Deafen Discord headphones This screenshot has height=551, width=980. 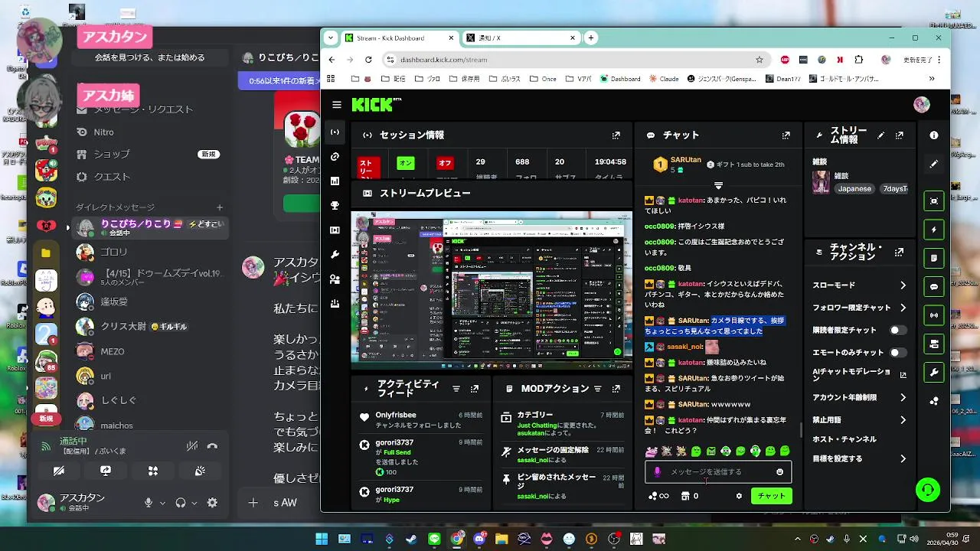181,503
